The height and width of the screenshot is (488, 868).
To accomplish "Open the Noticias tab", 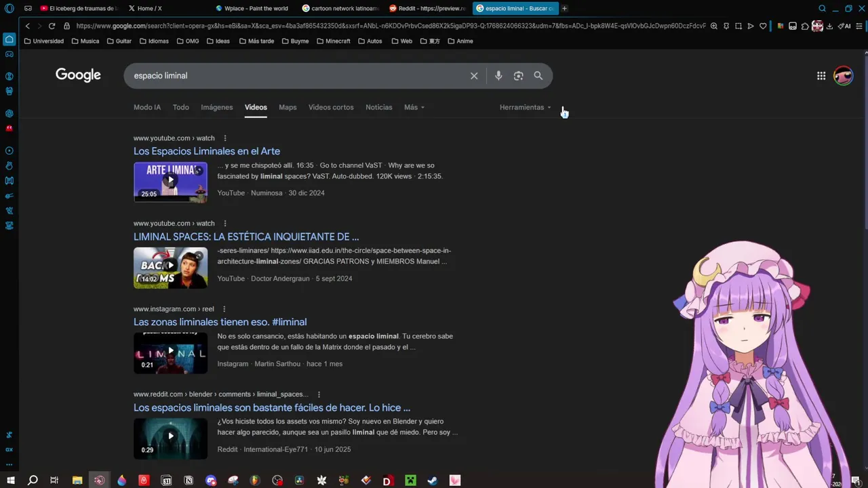I will point(379,107).
